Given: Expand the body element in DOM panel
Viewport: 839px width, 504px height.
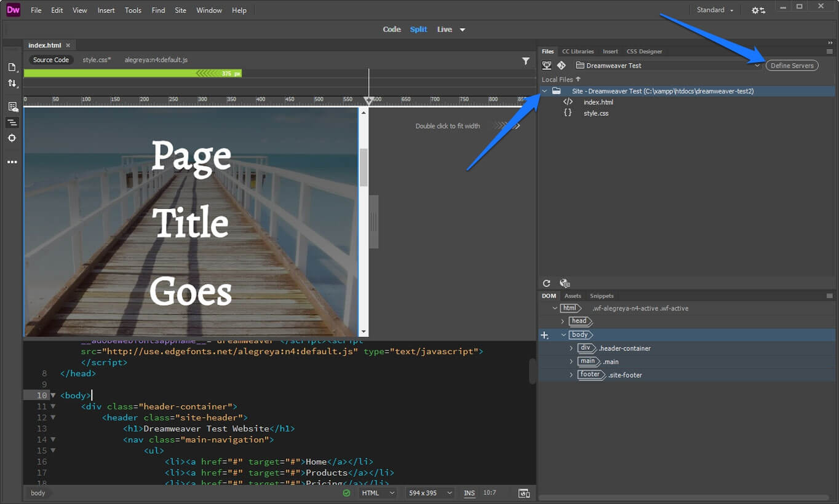Looking at the screenshot, I should click(x=563, y=334).
